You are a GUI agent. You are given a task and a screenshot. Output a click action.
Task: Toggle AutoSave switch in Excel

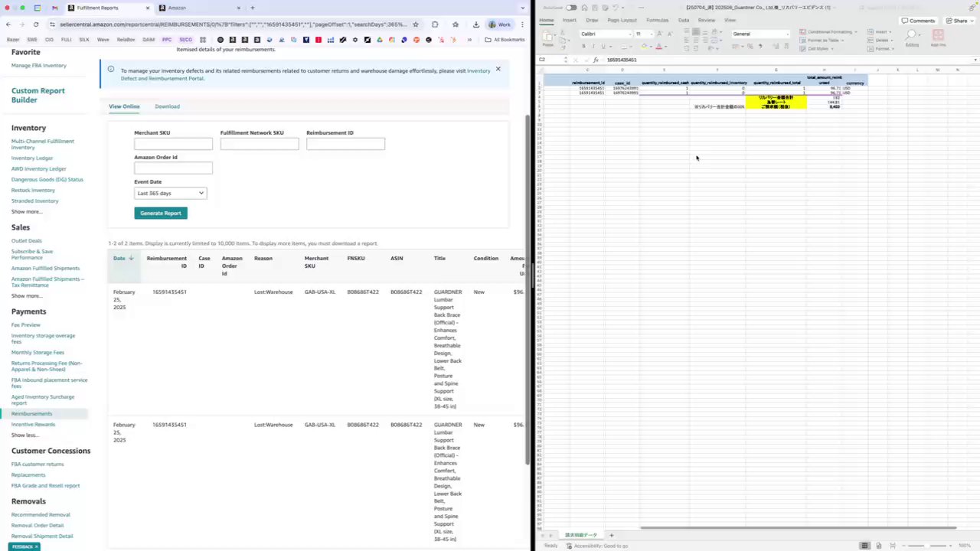pos(571,8)
